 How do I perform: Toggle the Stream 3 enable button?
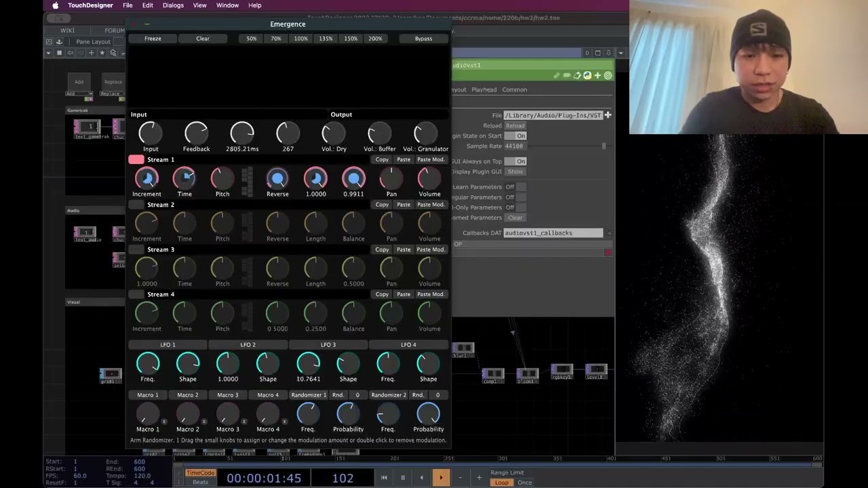pos(136,249)
